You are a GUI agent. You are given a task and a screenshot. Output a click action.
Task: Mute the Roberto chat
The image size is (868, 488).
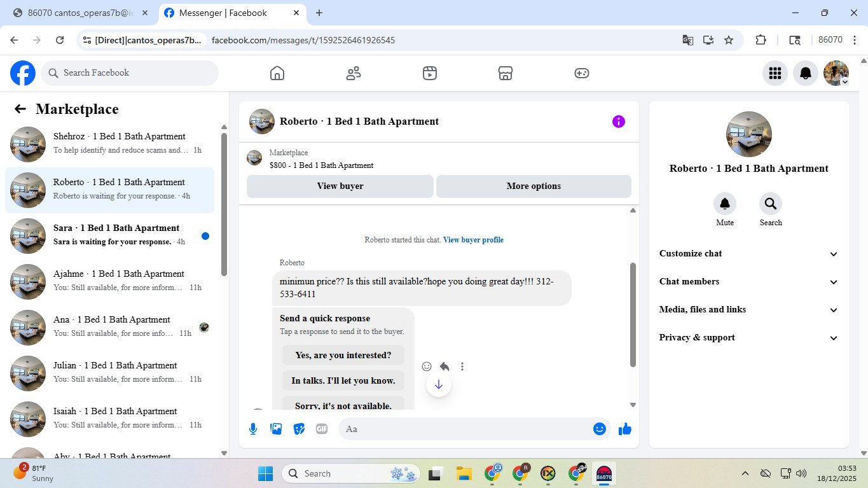tap(725, 204)
